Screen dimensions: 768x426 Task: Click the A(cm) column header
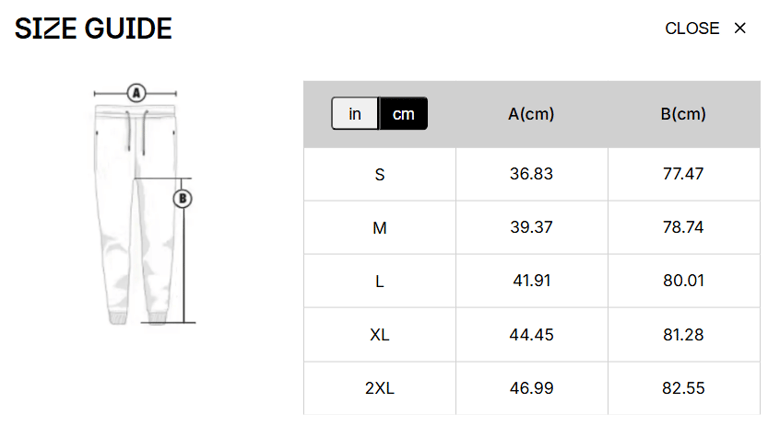[531, 114]
